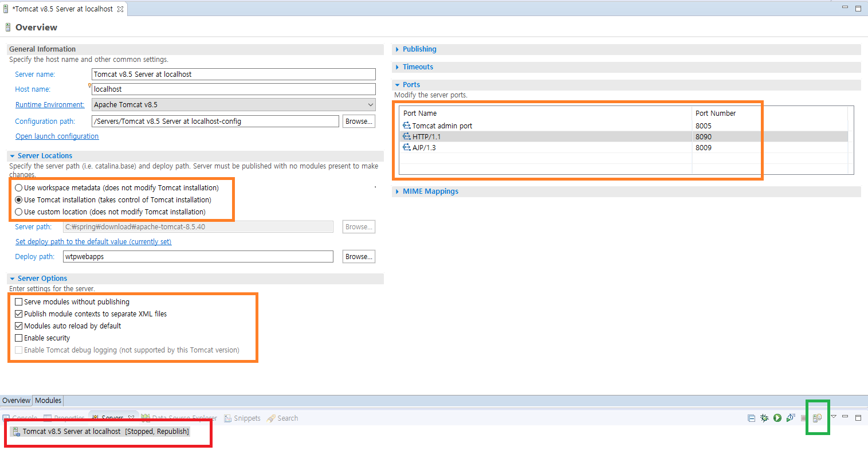Click the Server name input field
The height and width of the screenshot is (466, 868).
click(x=234, y=75)
